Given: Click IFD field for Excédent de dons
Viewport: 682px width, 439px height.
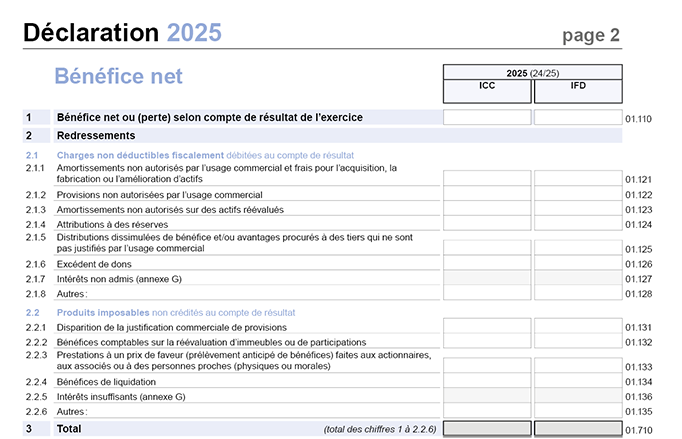Looking at the screenshot, I should tap(578, 263).
